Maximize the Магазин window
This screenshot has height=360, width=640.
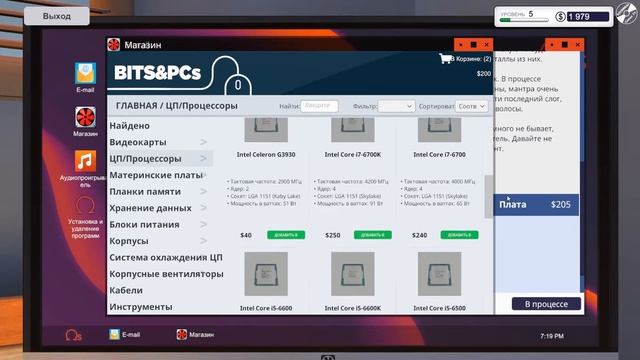click(x=473, y=44)
